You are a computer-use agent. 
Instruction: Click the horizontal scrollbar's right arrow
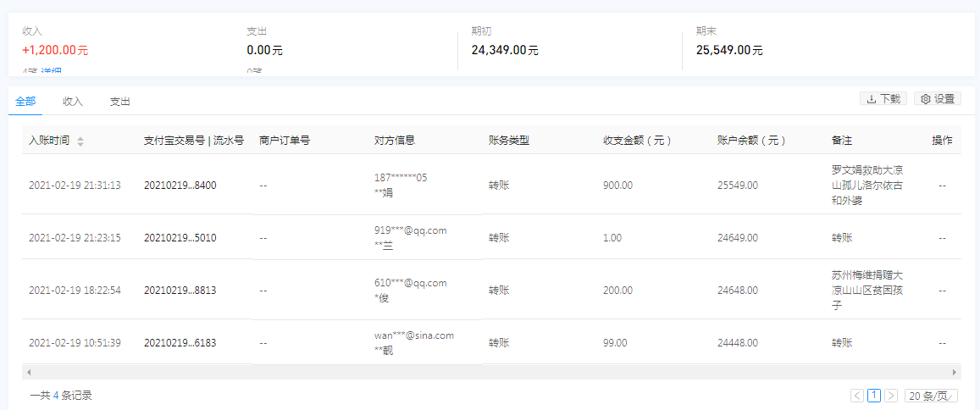coord(955,372)
